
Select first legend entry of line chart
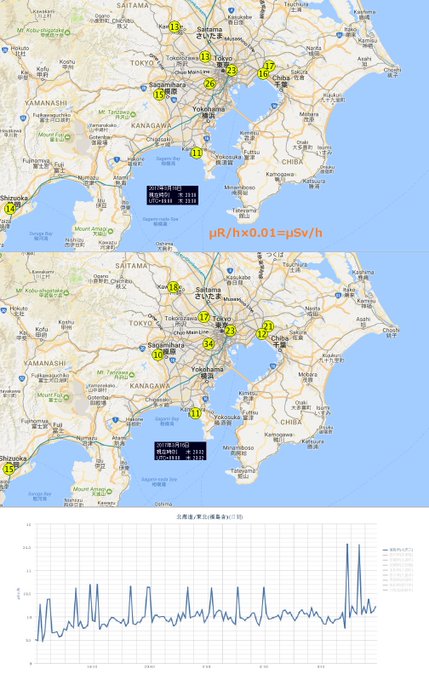pyautogui.click(x=398, y=549)
